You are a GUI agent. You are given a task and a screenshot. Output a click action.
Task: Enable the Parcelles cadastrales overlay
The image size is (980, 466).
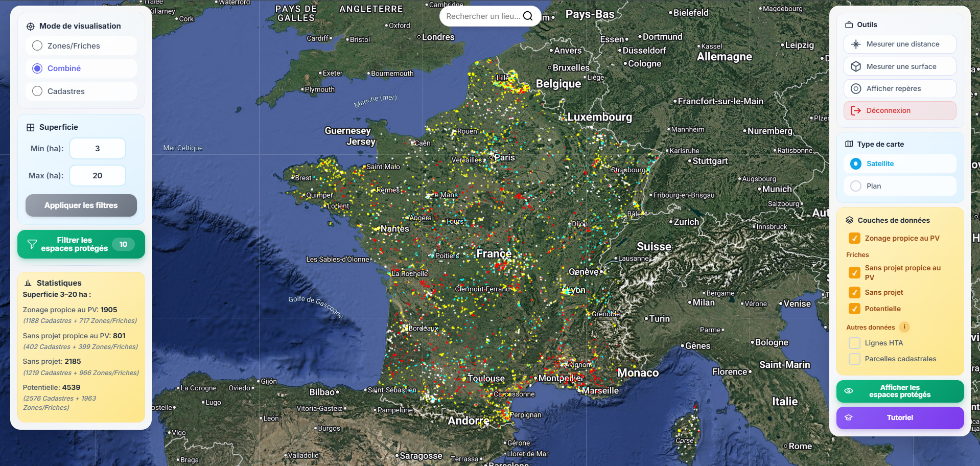coord(854,359)
